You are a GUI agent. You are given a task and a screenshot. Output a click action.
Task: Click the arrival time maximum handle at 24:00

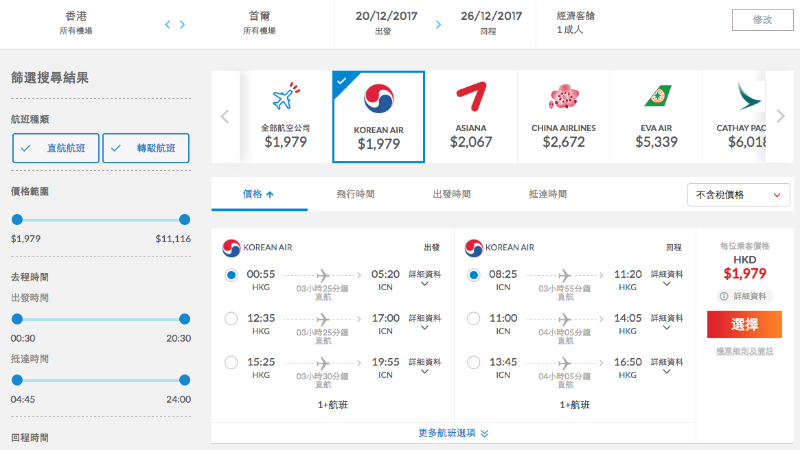pyautogui.click(x=185, y=380)
